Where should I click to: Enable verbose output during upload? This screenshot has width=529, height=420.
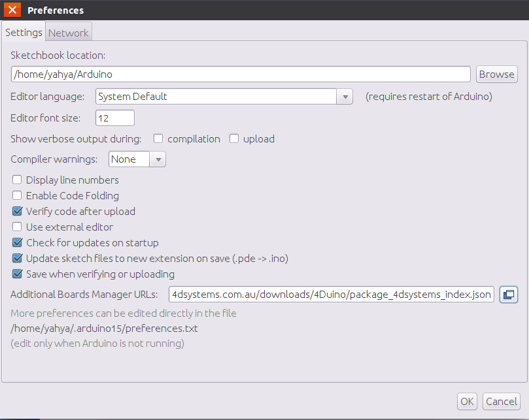pos(234,139)
